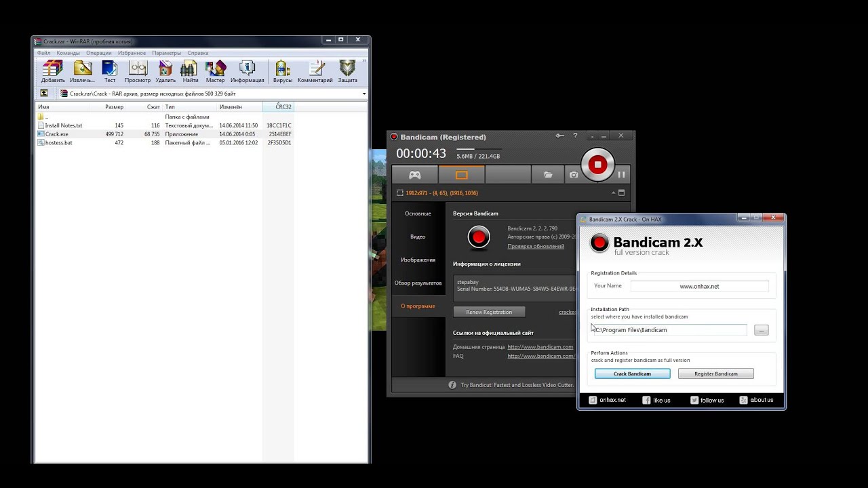Viewport: 868px width, 488px height.
Task: Click the Bandicam key registration icon
Action: pos(559,136)
